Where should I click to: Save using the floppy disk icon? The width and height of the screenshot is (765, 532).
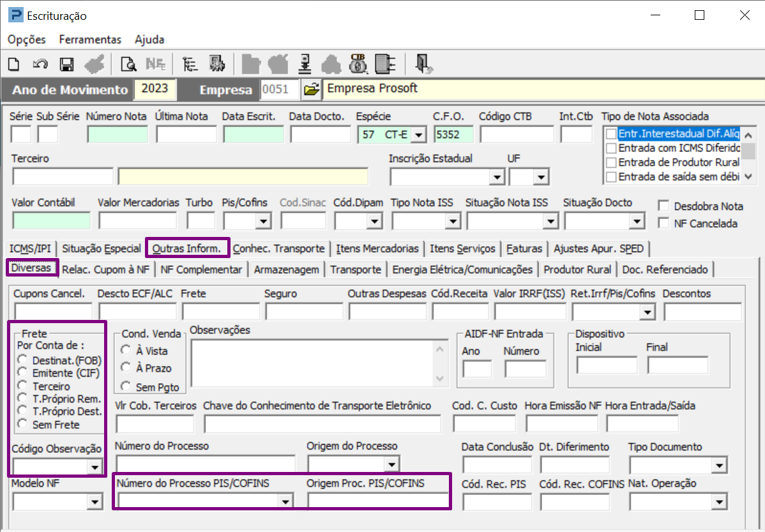[66, 64]
